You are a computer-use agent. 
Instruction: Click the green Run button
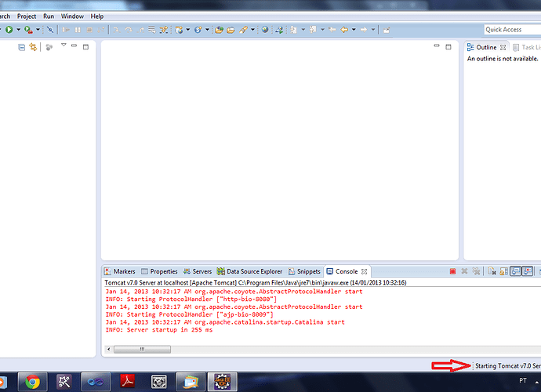pyautogui.click(x=9, y=30)
